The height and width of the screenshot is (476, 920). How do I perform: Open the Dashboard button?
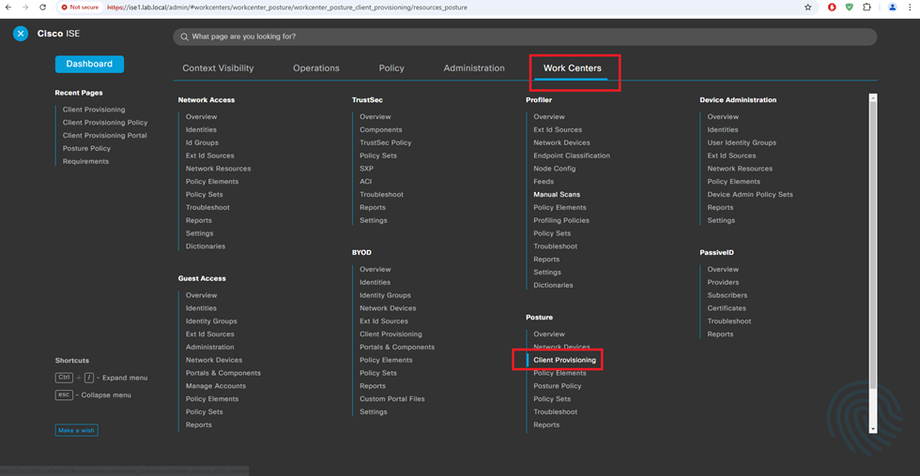[89, 64]
